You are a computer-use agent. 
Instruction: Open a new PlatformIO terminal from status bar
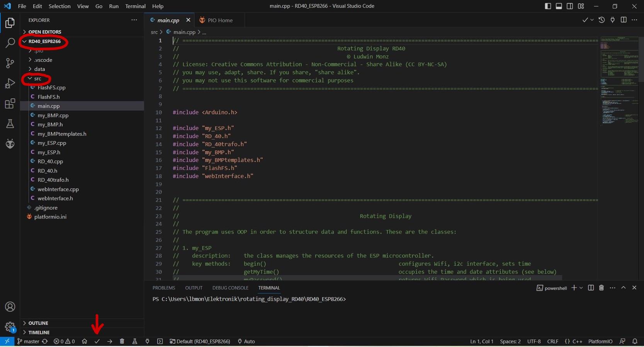pos(160,341)
